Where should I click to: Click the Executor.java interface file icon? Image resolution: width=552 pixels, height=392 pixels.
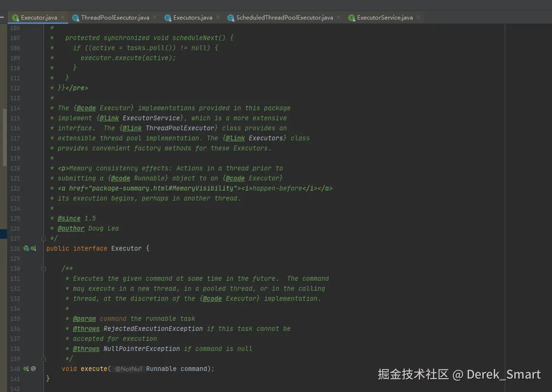click(15, 18)
